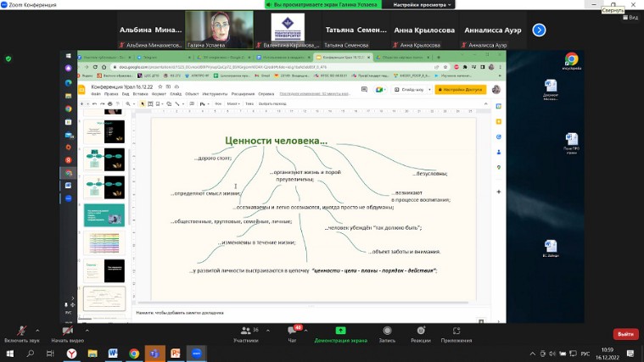The width and height of the screenshot is (644, 362).
Task: Expand video options arrow beside Начать видео
Action: point(87,329)
